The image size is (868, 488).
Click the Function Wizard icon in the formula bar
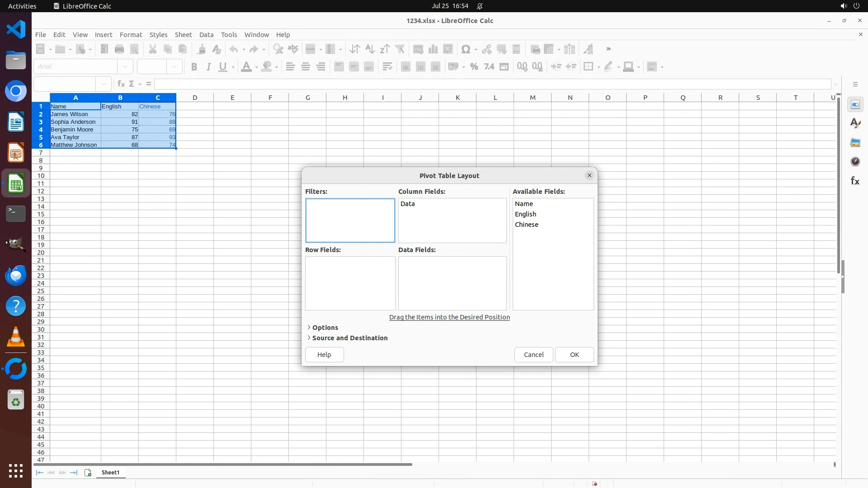click(x=121, y=84)
